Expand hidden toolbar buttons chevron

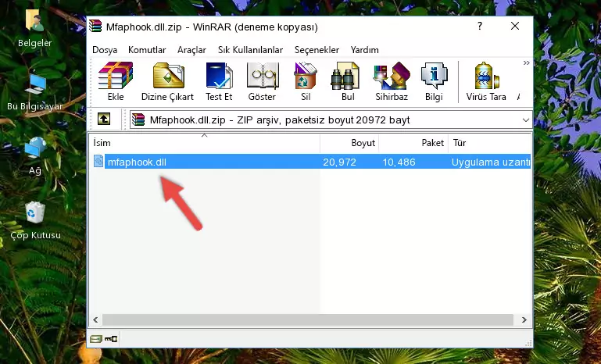(526, 62)
